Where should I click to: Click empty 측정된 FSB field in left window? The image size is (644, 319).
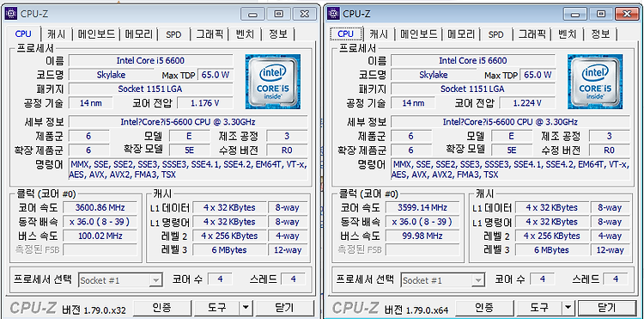100,249
